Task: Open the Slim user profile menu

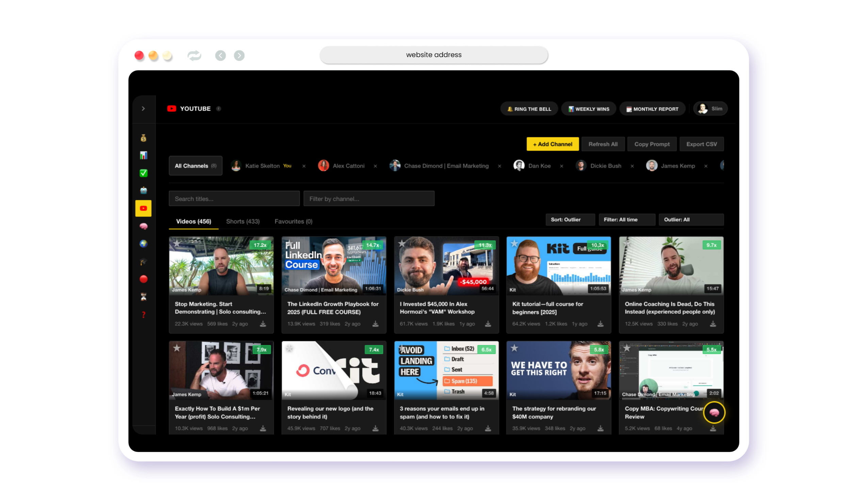Action: click(710, 109)
